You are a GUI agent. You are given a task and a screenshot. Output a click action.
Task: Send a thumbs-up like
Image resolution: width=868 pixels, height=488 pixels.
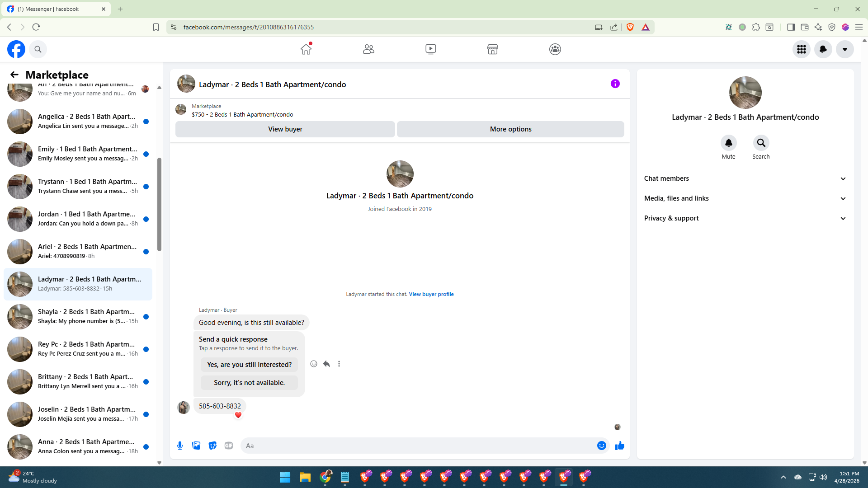click(x=619, y=446)
